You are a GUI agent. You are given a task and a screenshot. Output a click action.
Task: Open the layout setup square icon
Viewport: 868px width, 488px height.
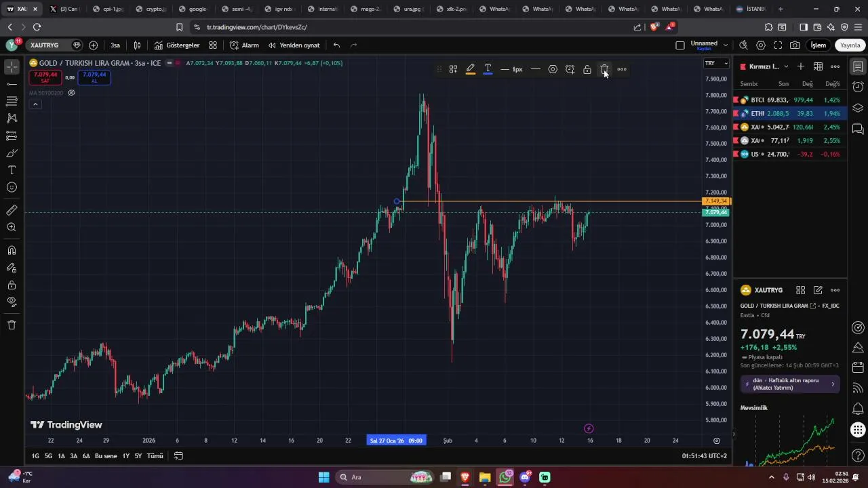[680, 45]
